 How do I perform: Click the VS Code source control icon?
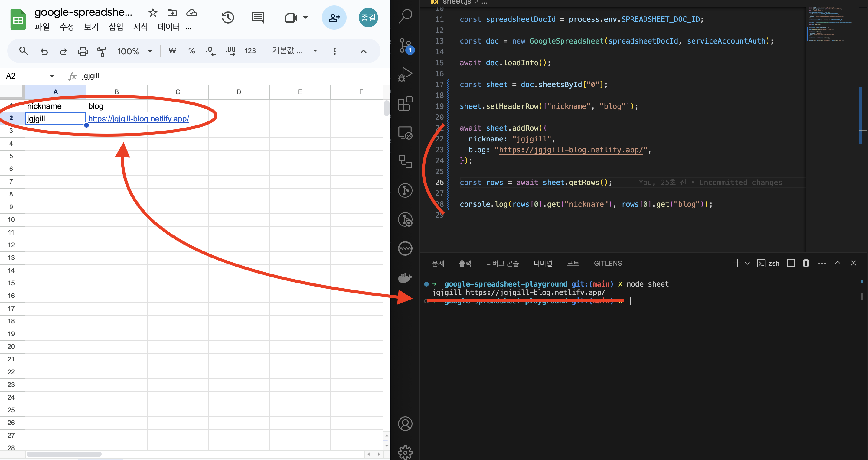405,45
